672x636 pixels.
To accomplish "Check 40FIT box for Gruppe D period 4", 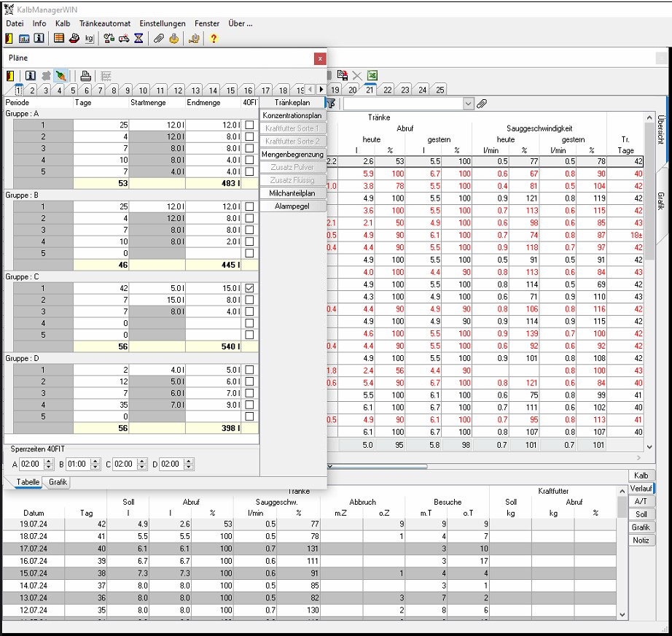I will (x=250, y=406).
